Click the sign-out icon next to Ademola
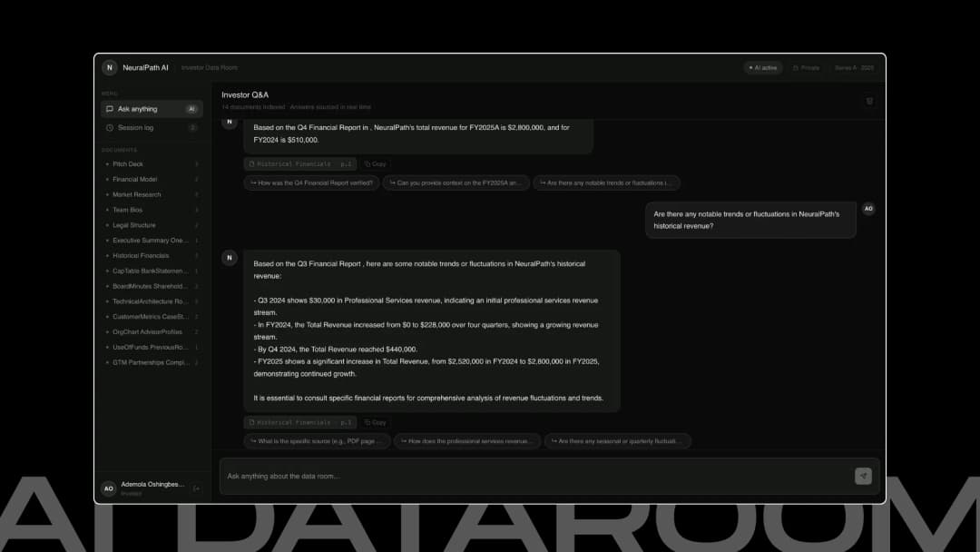Image resolution: width=980 pixels, height=552 pixels. tap(196, 488)
